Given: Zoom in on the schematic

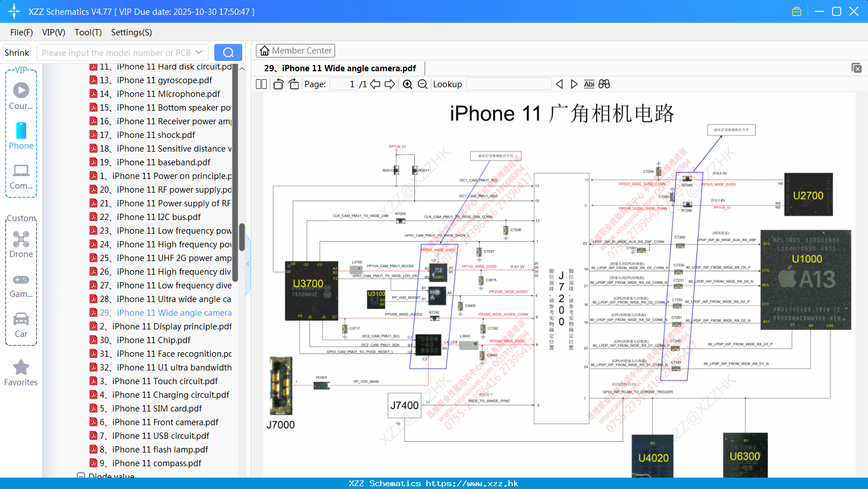Looking at the screenshot, I should [407, 84].
